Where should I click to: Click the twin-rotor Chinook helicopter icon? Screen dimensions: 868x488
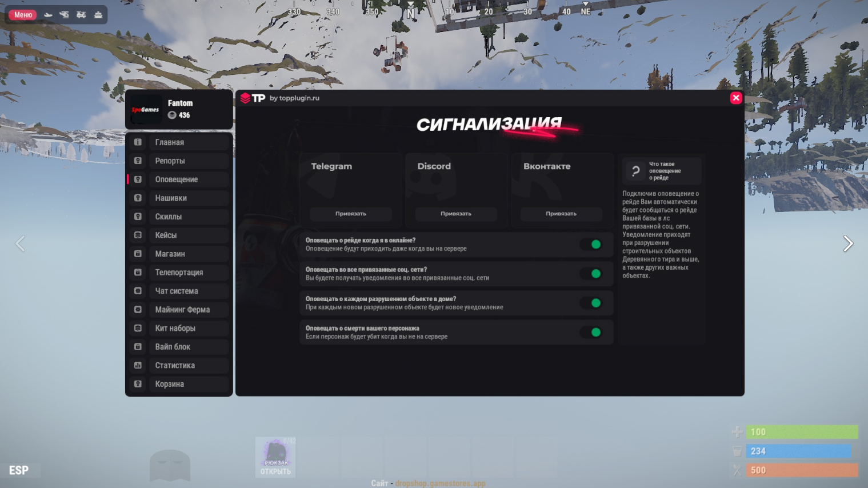pos(81,15)
